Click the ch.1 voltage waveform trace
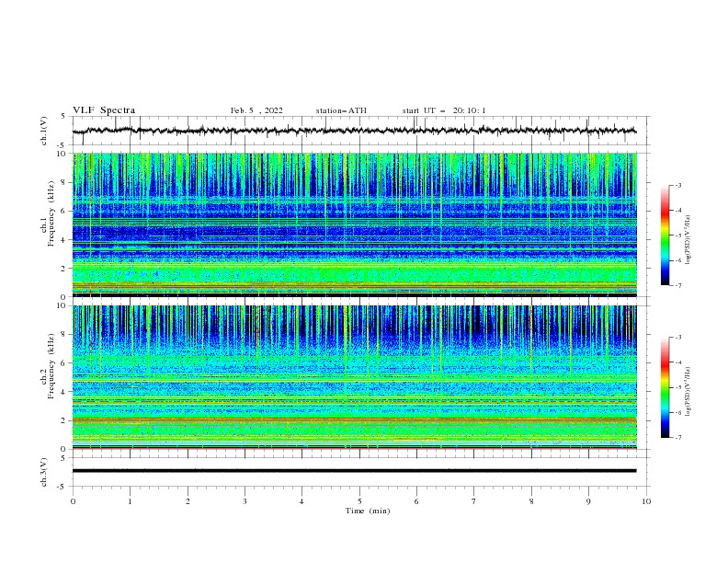Viewport: 728px width, 563px height. pos(354,131)
